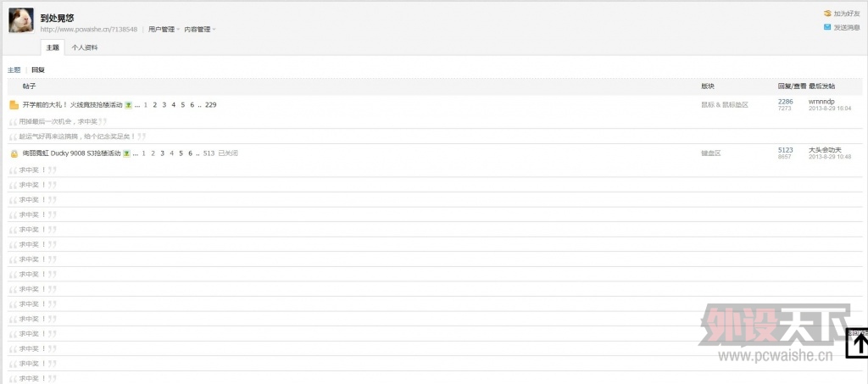Click the guinea pig avatar thumbnail
868x384 pixels.
pos(21,21)
